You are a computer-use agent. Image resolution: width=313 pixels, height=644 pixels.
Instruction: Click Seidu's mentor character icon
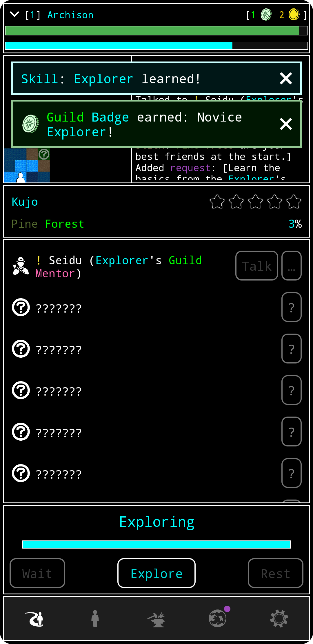click(21, 265)
